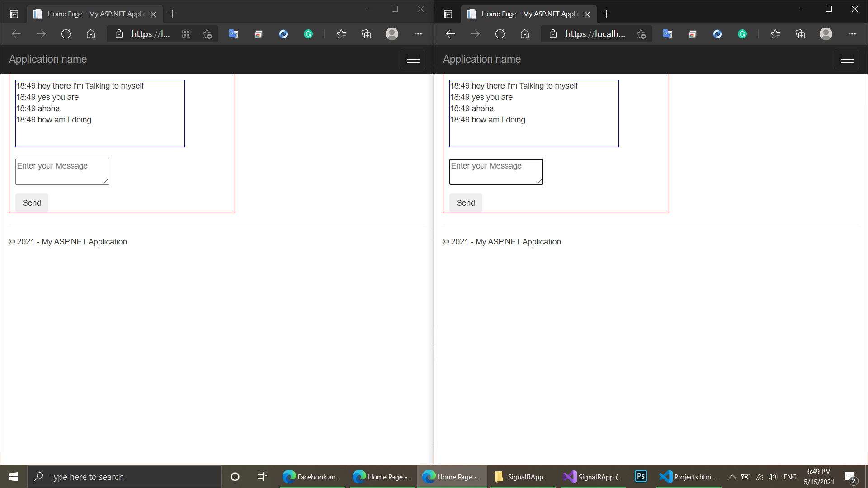Screen dimensions: 868x488
Task: Focus the message box in left page
Action: tap(62, 172)
